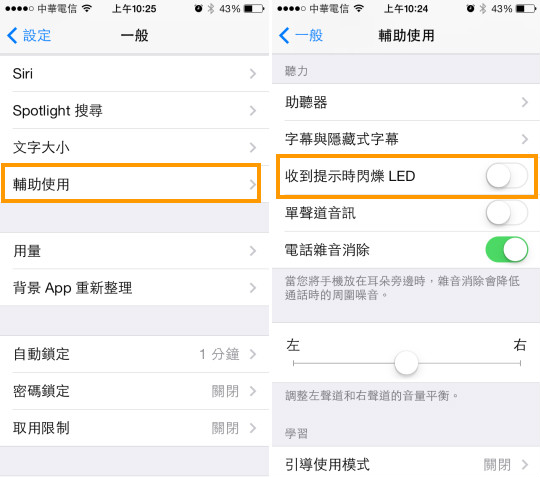Click the left-right audio balance slider knob

(x=406, y=363)
